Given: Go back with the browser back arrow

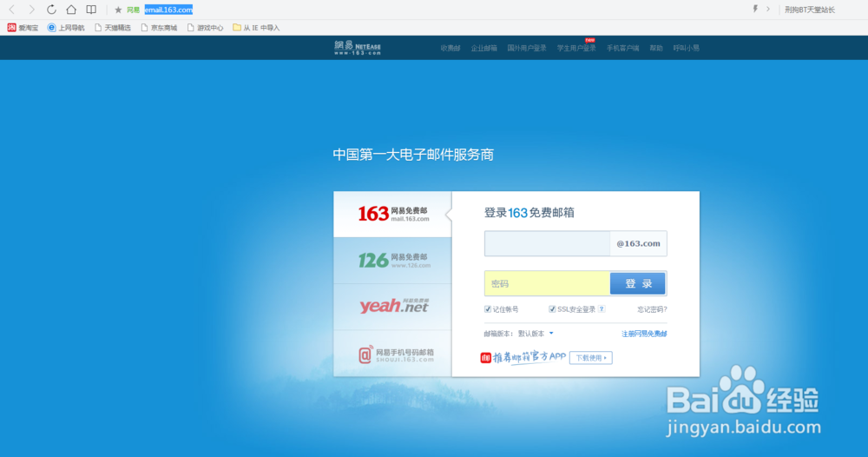Looking at the screenshot, I should click(11, 10).
